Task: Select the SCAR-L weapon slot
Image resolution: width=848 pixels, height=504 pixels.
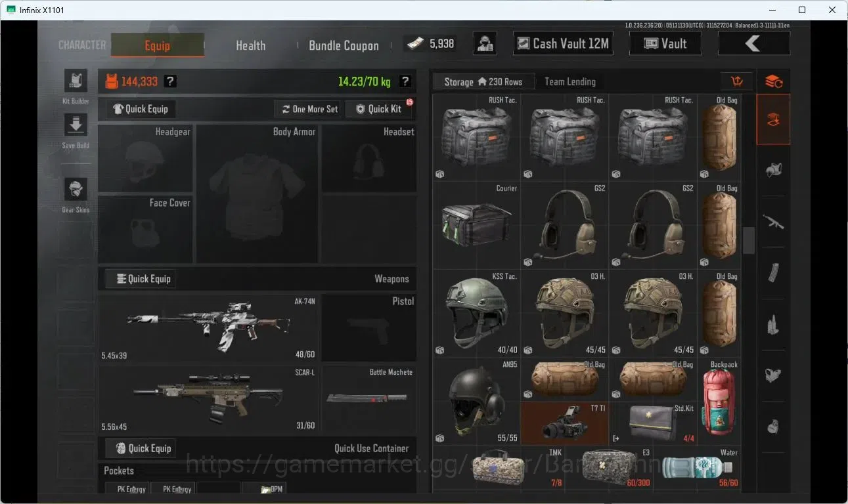Action: point(208,400)
